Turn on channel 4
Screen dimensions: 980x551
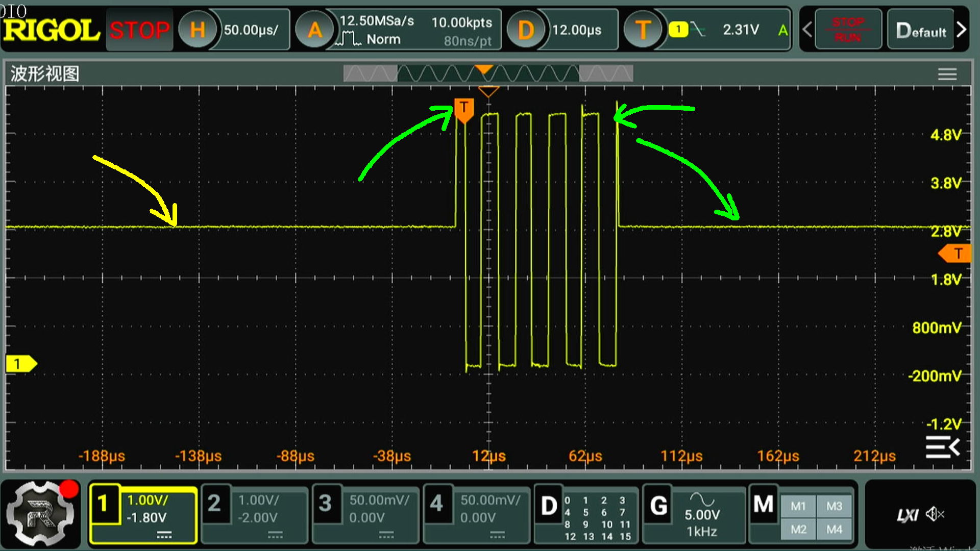tap(436, 504)
